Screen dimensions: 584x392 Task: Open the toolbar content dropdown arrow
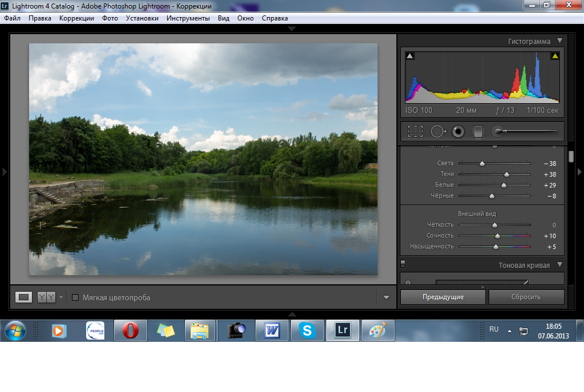386,297
